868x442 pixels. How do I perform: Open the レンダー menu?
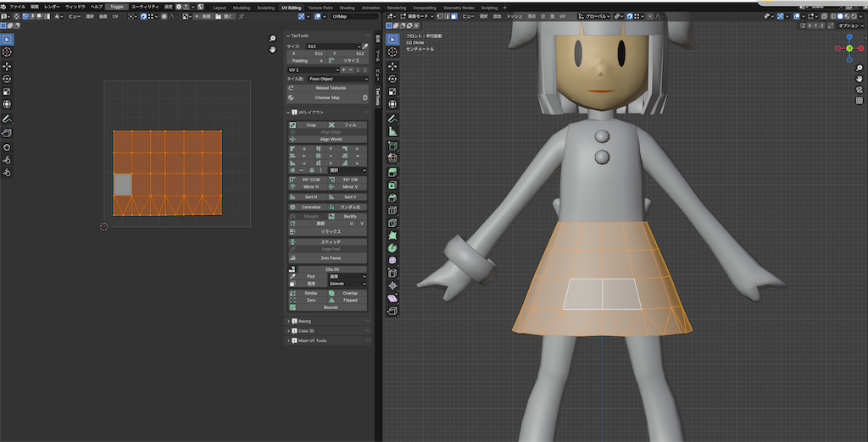click(x=52, y=7)
